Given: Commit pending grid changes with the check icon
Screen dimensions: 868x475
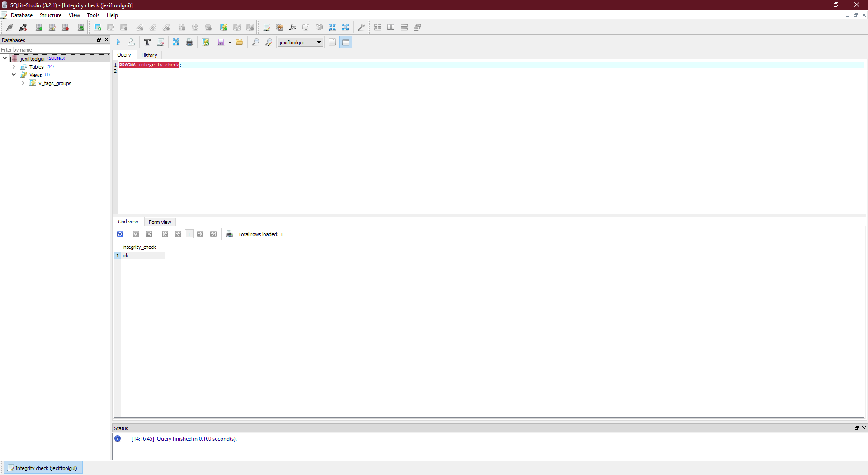Looking at the screenshot, I should point(136,234).
